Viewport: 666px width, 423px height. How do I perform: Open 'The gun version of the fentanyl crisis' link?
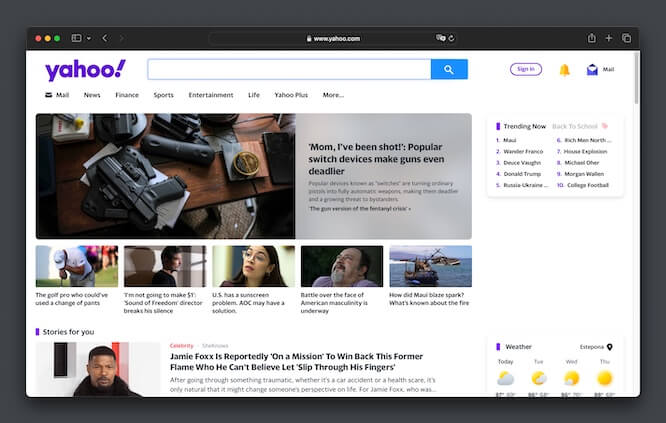(x=359, y=209)
